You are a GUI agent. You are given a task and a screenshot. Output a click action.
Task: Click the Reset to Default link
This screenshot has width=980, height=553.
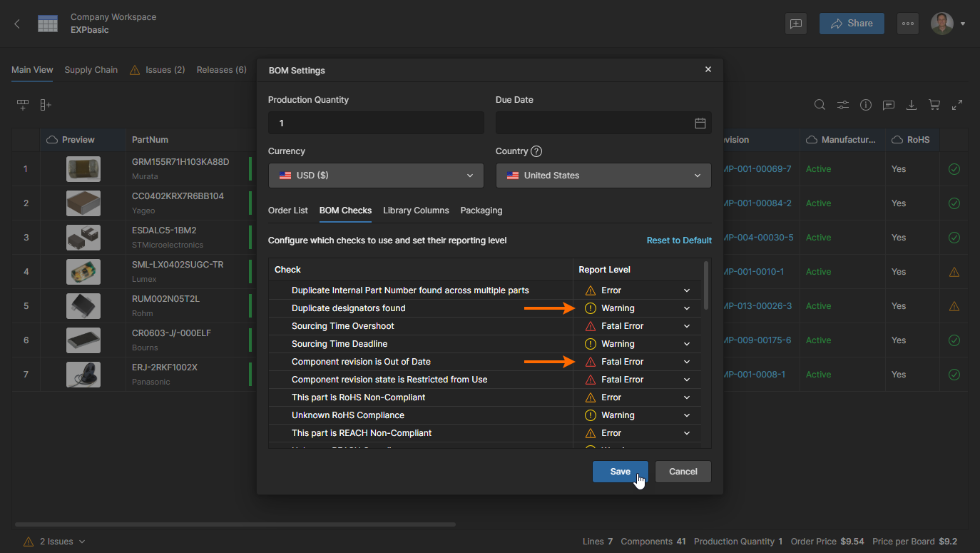[x=678, y=240]
